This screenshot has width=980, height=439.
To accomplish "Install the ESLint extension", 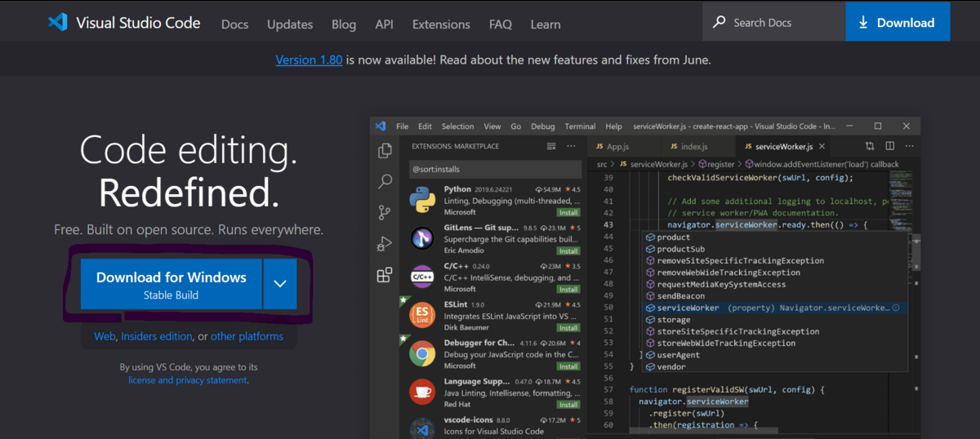I will tap(568, 328).
